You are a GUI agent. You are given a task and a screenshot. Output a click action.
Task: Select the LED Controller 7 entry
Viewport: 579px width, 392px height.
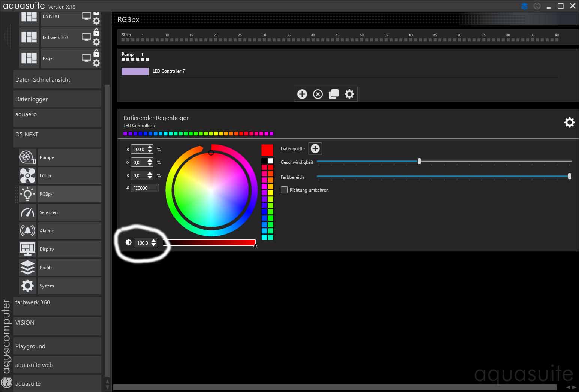(168, 71)
